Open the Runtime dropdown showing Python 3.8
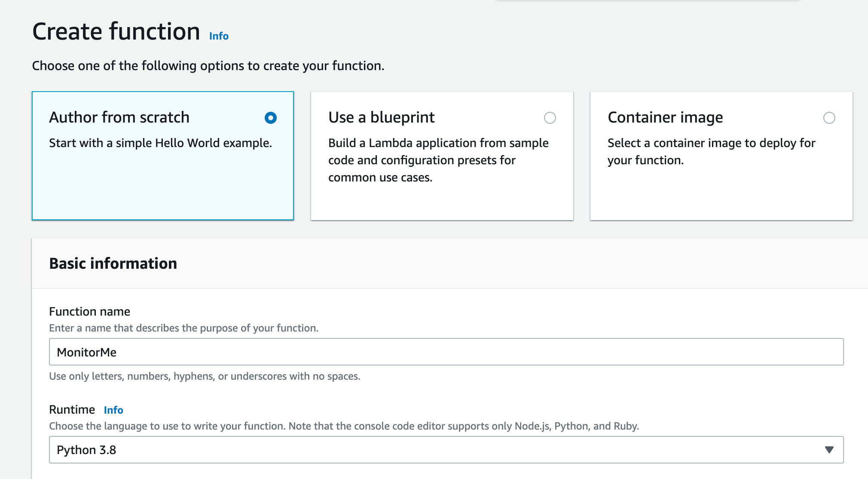The image size is (868, 479). pos(446,450)
